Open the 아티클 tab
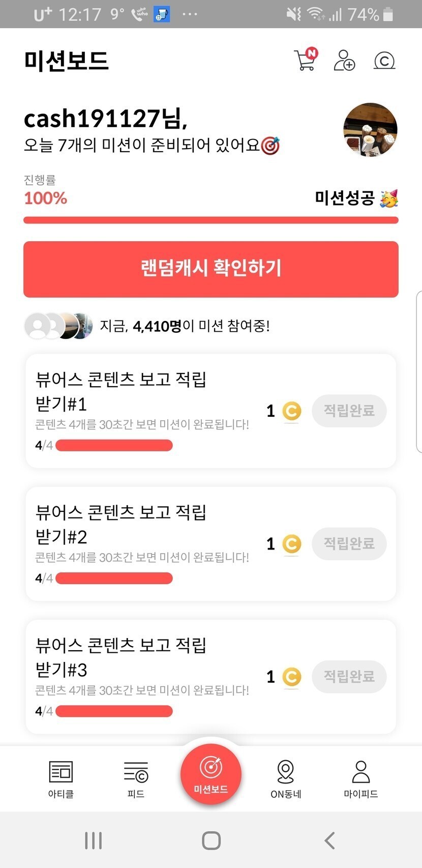 click(61, 778)
